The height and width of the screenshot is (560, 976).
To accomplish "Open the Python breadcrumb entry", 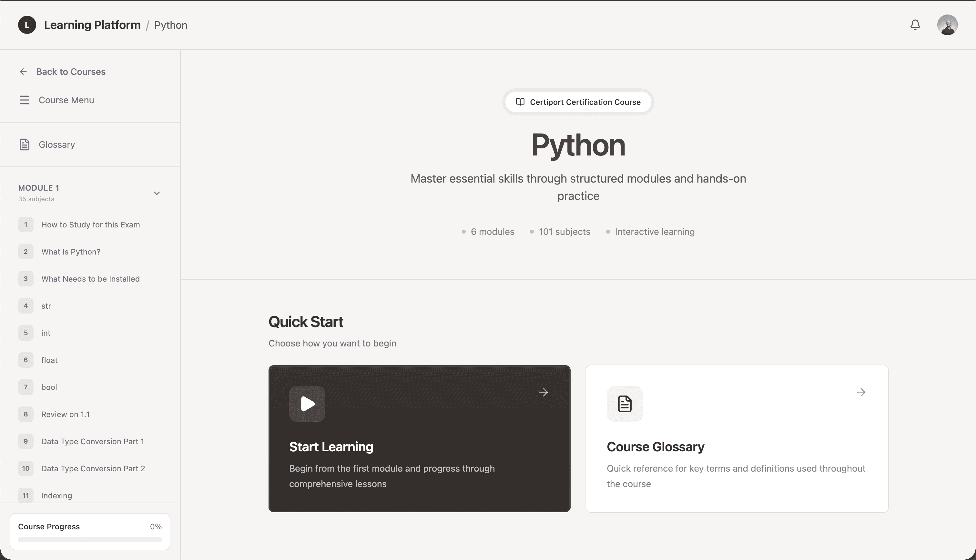I will click(170, 25).
